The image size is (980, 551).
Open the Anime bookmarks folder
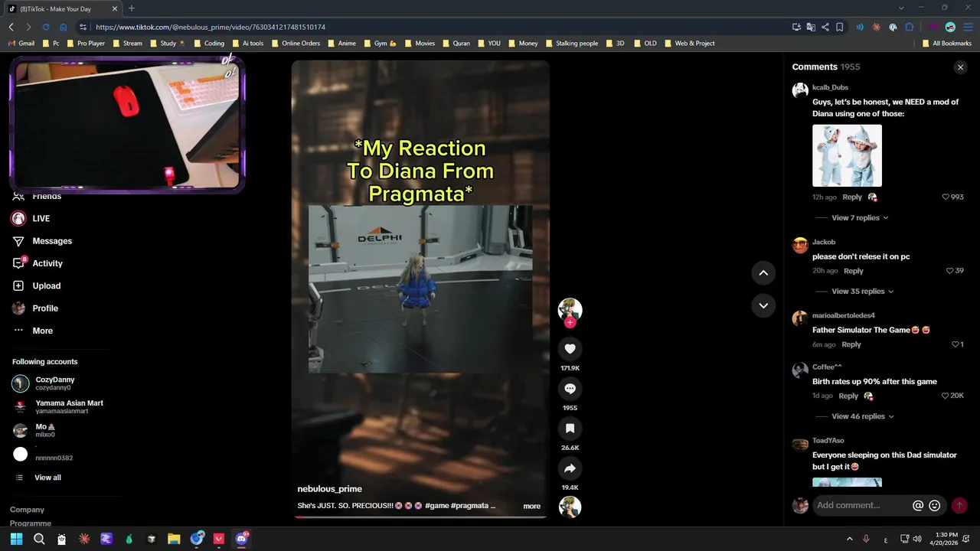(x=341, y=44)
